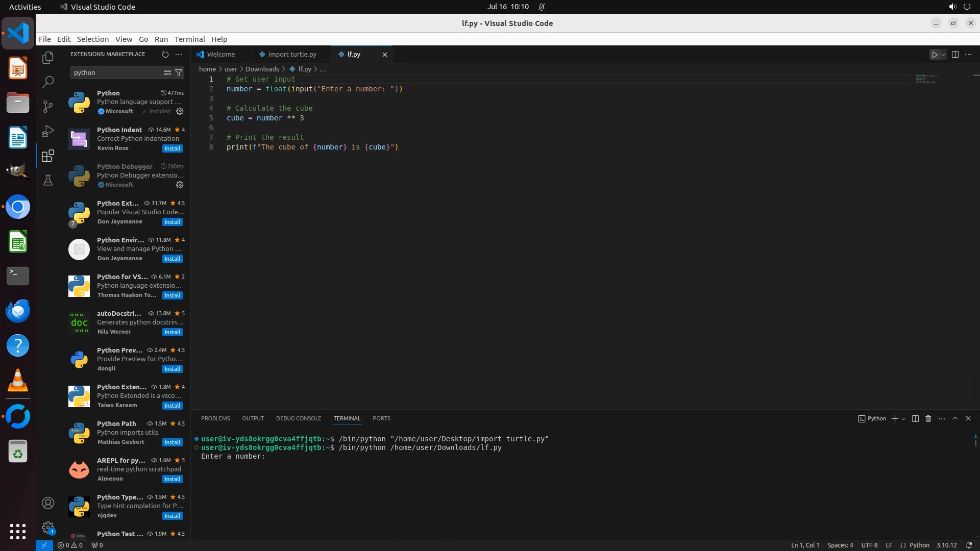980x551 pixels.
Task: Click the filter extensions funnel icon
Action: (179, 72)
